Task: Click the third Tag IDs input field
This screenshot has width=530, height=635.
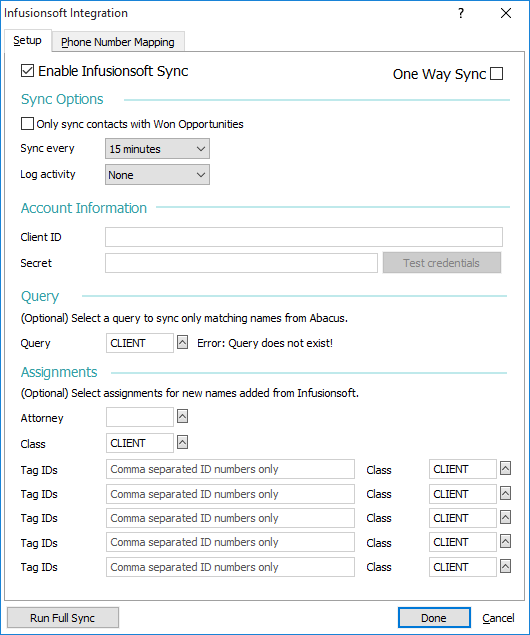Action: click(230, 518)
